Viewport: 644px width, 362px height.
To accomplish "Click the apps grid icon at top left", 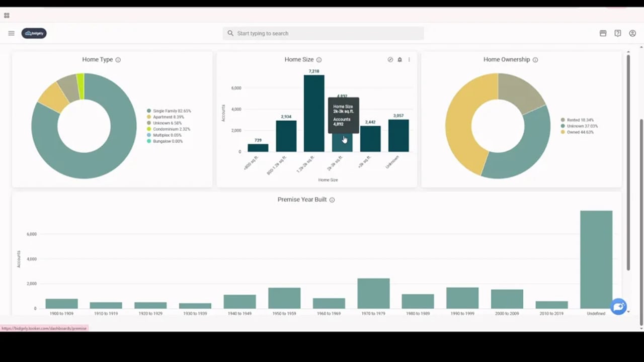I will (x=7, y=15).
